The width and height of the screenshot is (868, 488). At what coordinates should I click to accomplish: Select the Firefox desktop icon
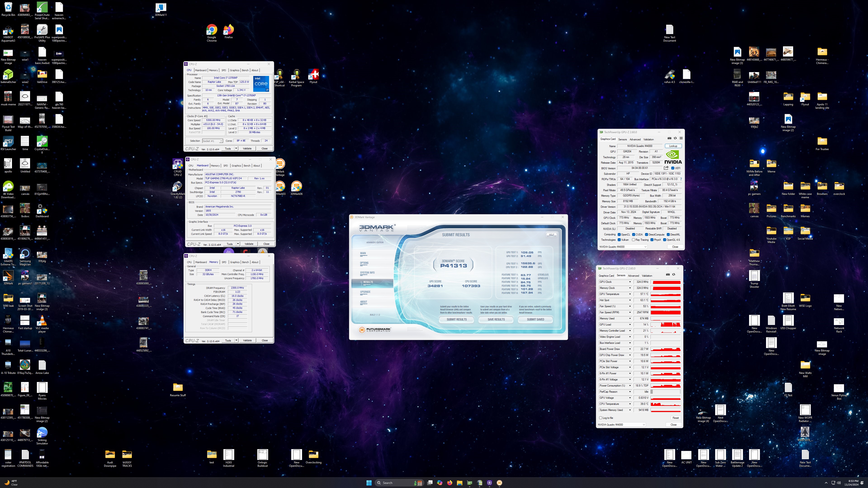tap(228, 31)
